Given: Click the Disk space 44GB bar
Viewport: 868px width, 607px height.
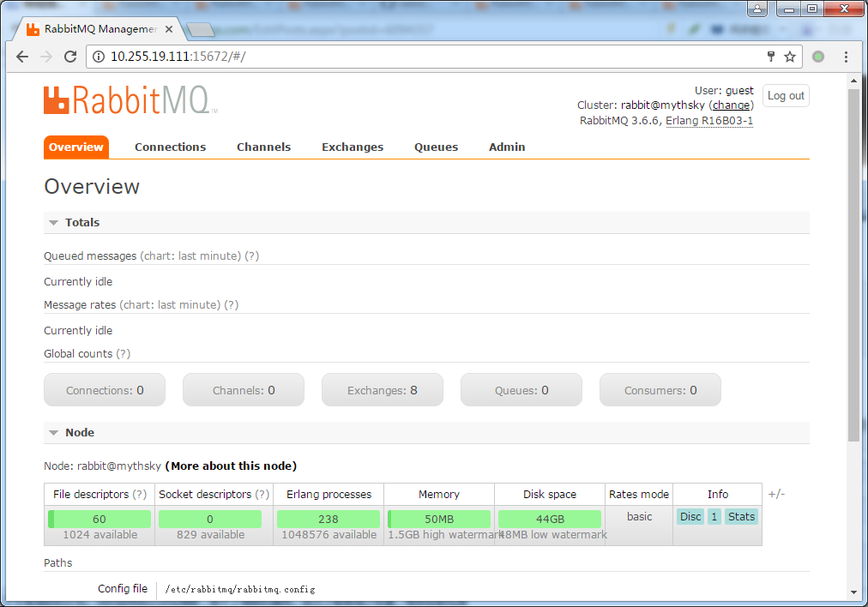Looking at the screenshot, I should coord(550,519).
